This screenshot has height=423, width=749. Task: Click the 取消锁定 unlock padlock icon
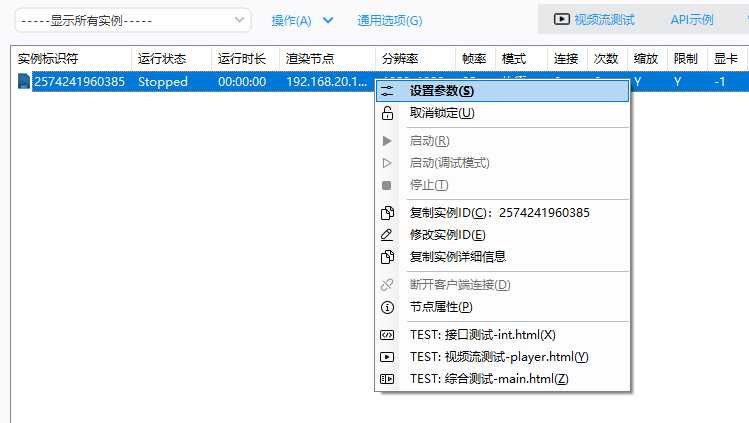pyautogui.click(x=388, y=113)
